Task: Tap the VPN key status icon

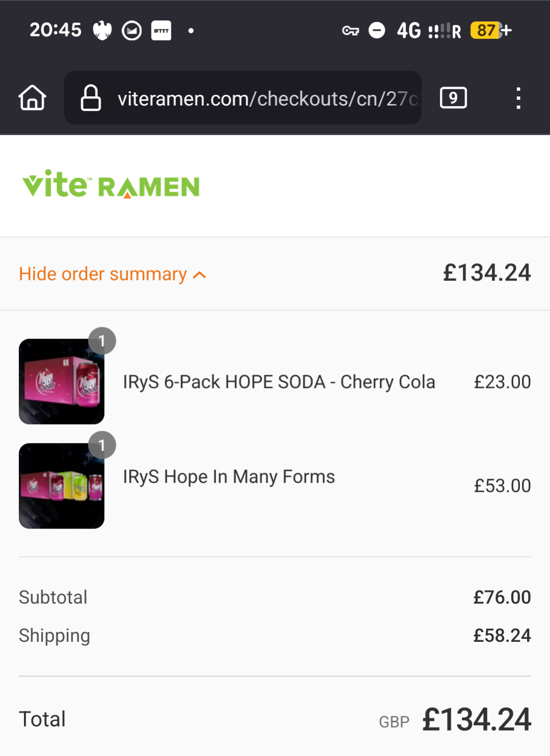Action: coord(350,31)
